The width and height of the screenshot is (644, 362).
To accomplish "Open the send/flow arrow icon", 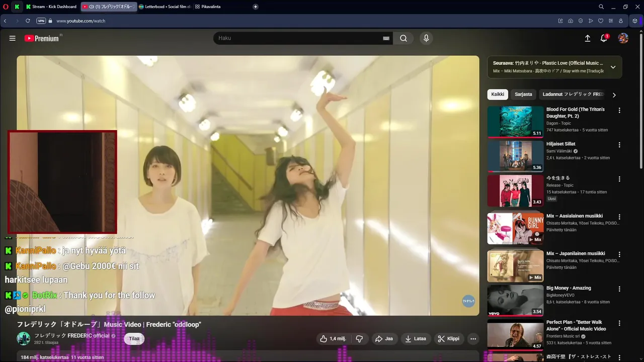I will [591, 21].
